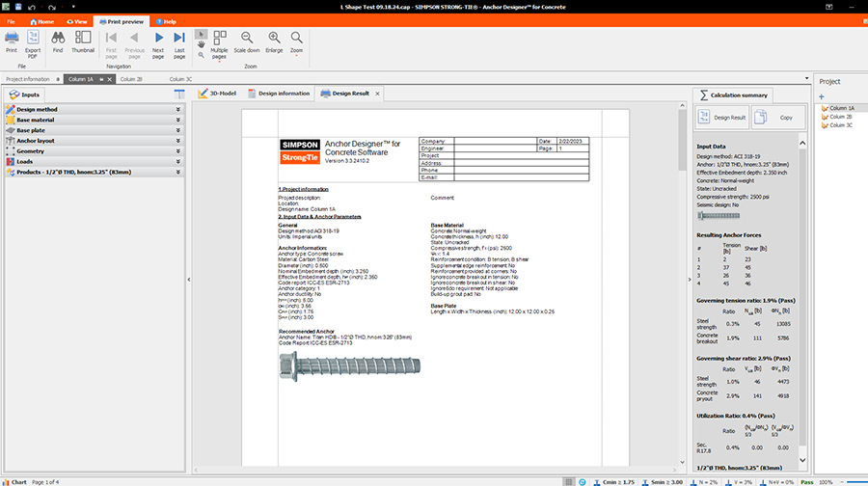Open the File menu
The height and width of the screenshot is (486, 868).
pyautogui.click(x=11, y=21)
